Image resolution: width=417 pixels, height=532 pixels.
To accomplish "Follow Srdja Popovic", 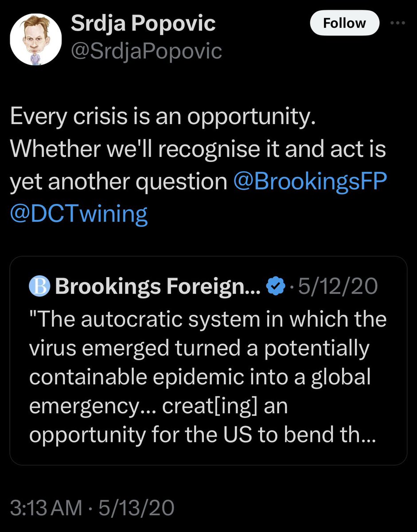I will point(344,23).
